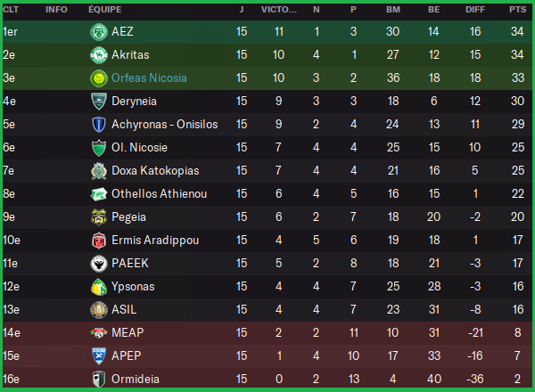Click the Ypsonas club logo
This screenshot has height=392, width=535.
tap(98, 286)
